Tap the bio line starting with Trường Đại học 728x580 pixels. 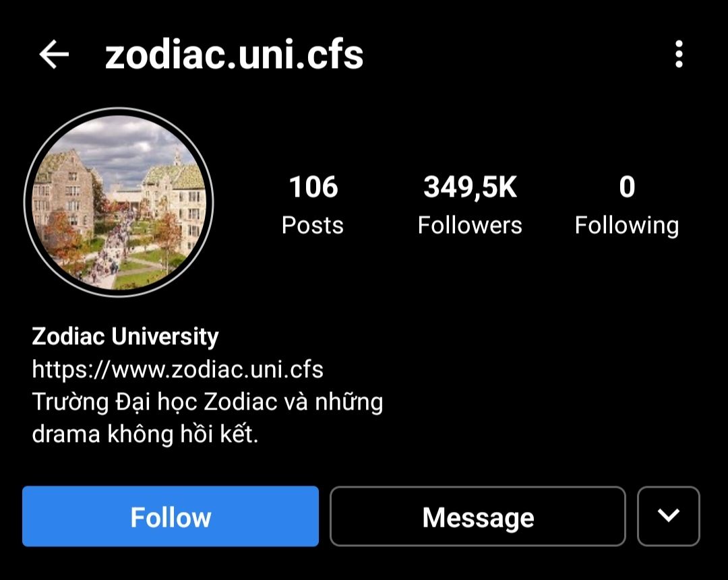tap(207, 402)
